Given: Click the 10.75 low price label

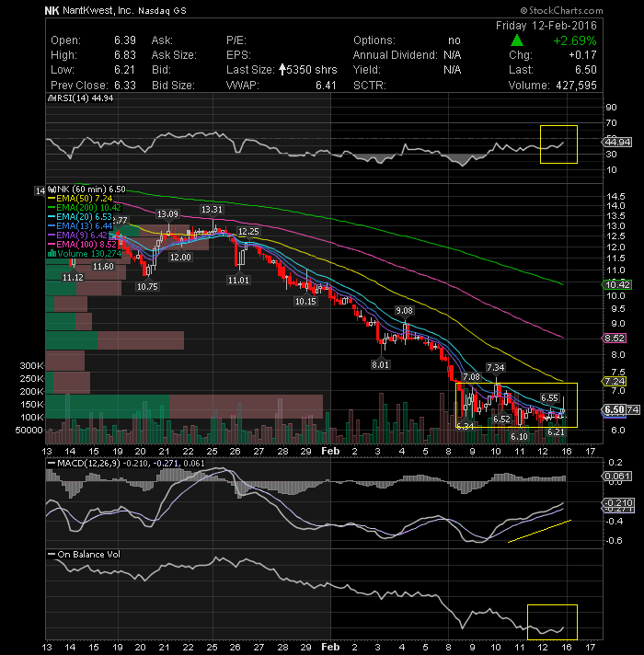Looking at the screenshot, I should 147,287.
